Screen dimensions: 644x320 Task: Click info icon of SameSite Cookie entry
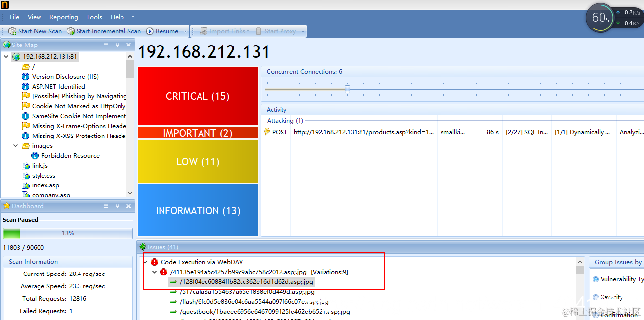tap(26, 116)
